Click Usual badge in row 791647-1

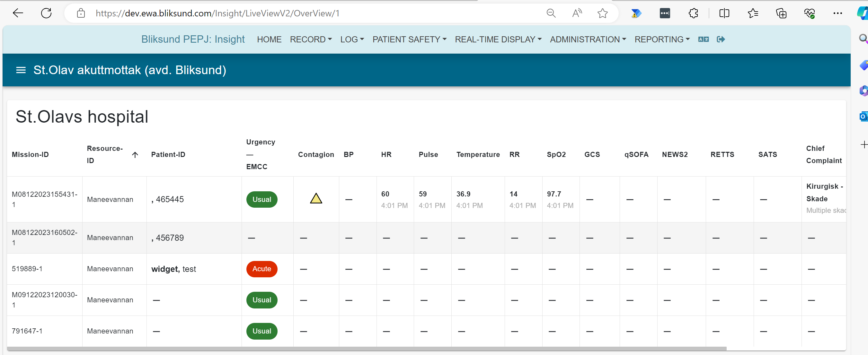point(262,331)
